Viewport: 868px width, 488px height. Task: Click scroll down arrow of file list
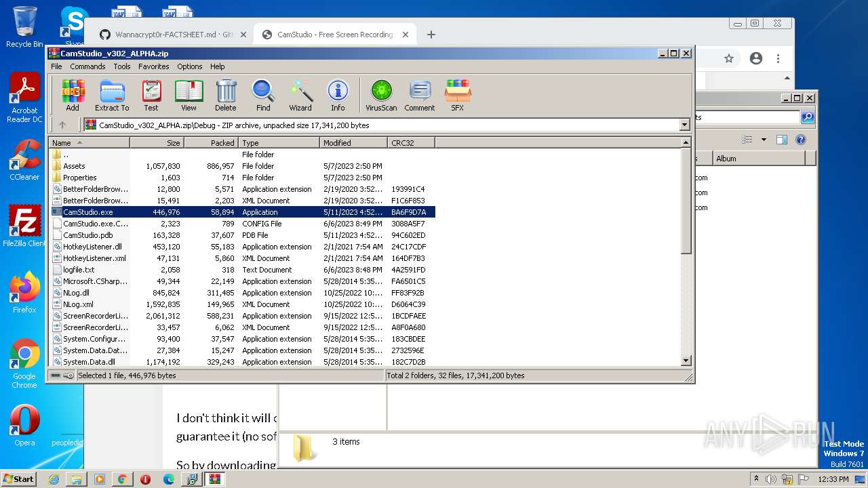[x=686, y=361]
